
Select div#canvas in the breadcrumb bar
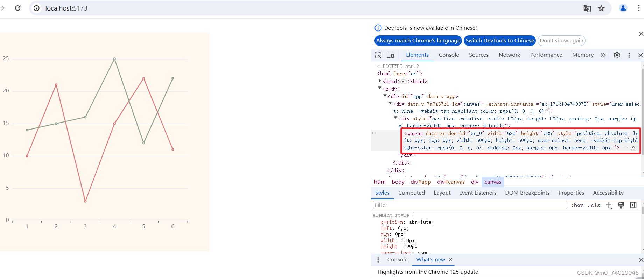coord(451,182)
